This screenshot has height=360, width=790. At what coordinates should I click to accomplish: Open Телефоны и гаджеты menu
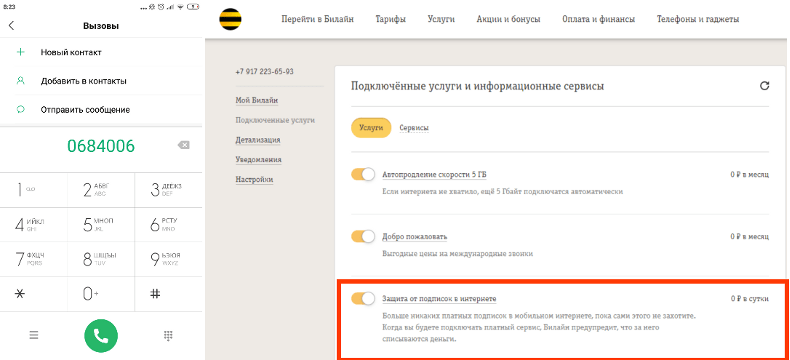[698, 19]
